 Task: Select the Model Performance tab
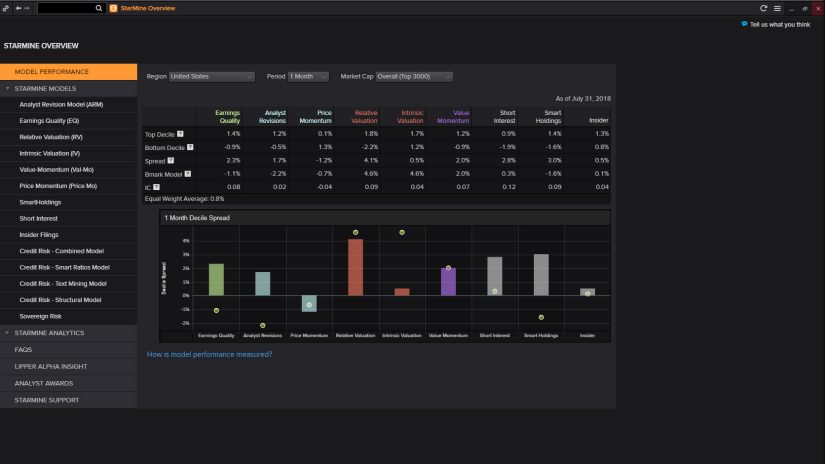(x=68, y=72)
